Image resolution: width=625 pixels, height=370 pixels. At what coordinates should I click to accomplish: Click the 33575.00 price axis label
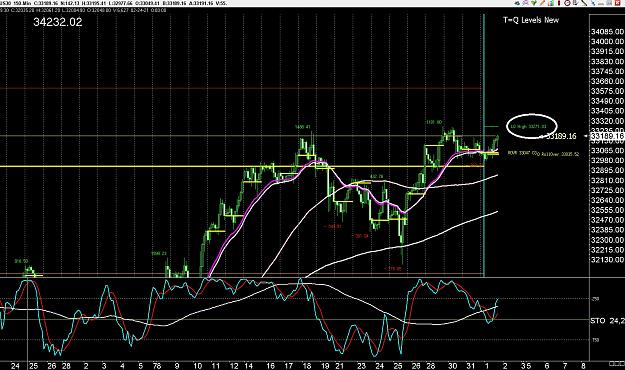607,91
